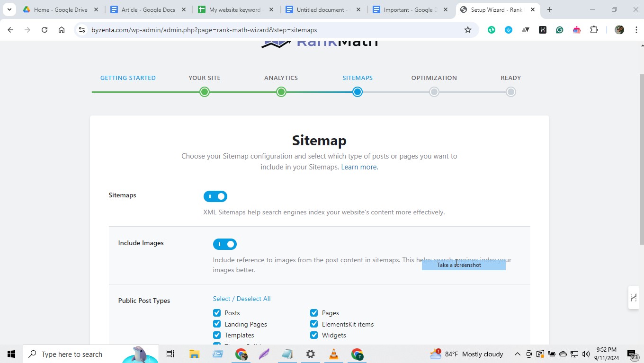This screenshot has height=363, width=644.
Task: Go to Your Site wizard step
Action: [205, 78]
